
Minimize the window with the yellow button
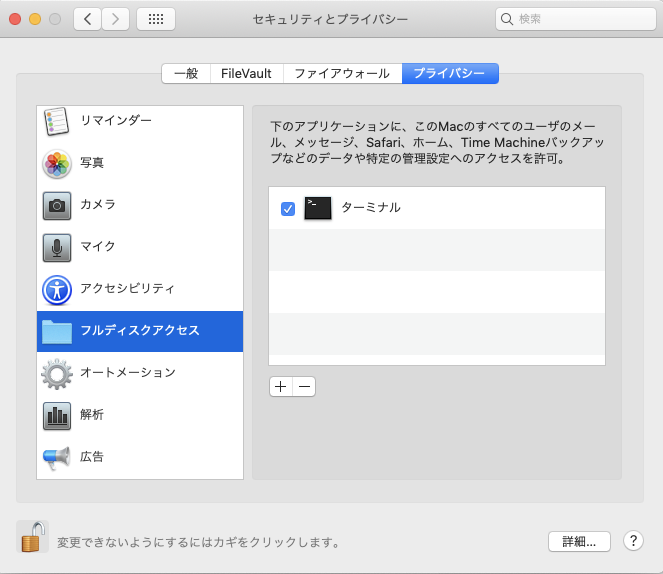[35, 19]
